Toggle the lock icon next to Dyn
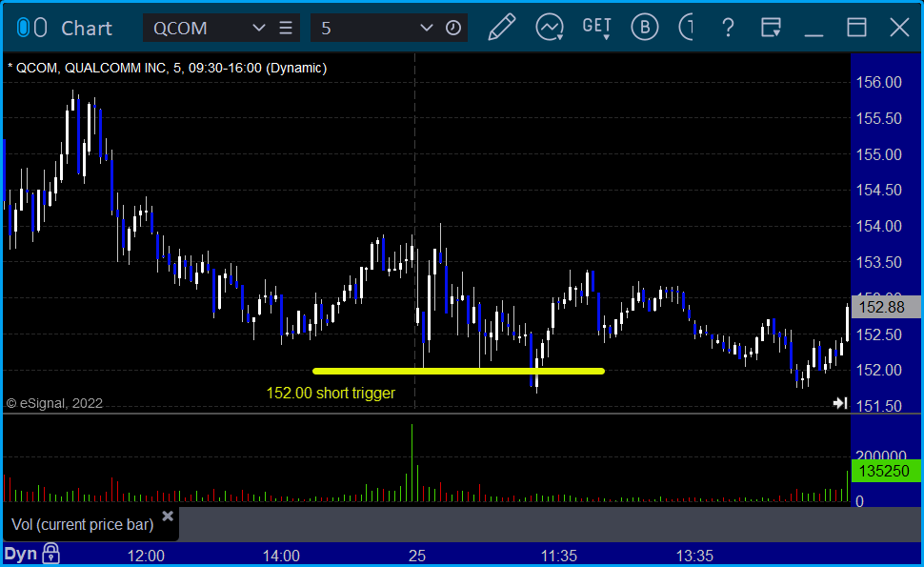This screenshot has height=567, width=924. click(51, 554)
